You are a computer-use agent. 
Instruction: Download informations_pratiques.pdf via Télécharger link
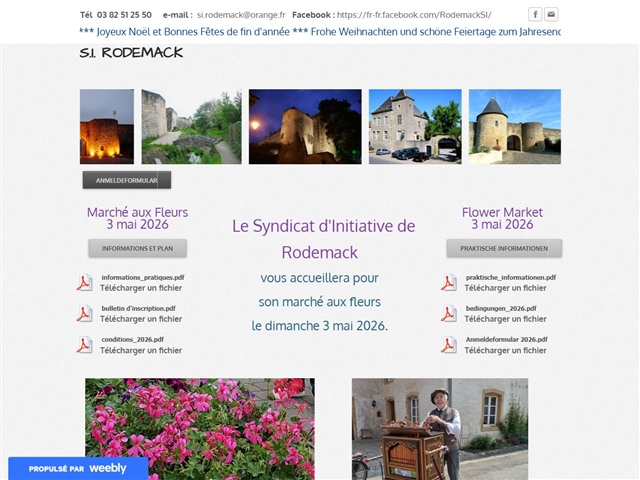[141, 288]
